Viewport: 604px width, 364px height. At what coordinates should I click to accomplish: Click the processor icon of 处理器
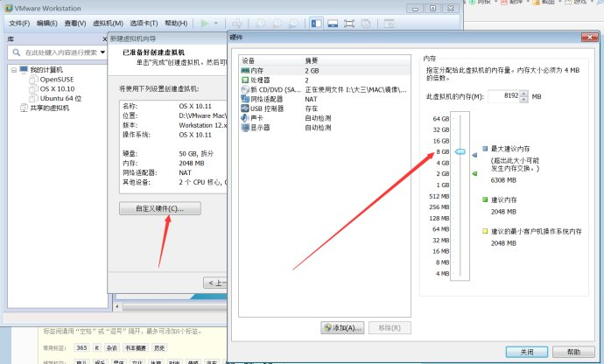tap(245, 80)
